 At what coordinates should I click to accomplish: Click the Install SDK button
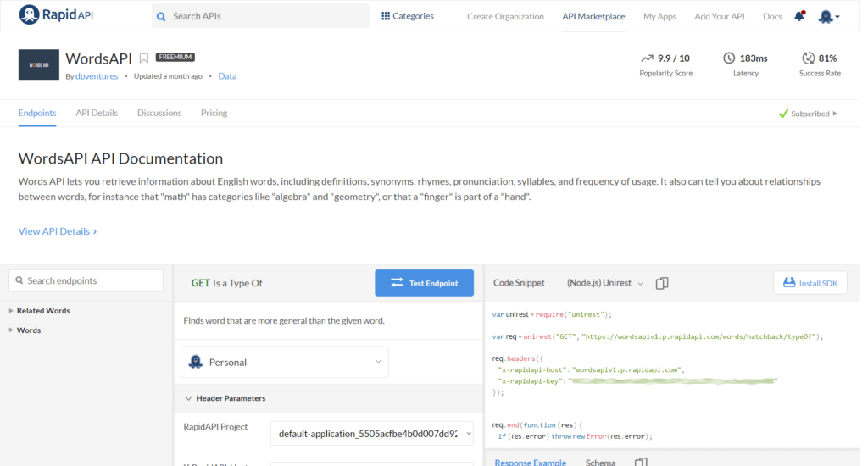click(810, 283)
